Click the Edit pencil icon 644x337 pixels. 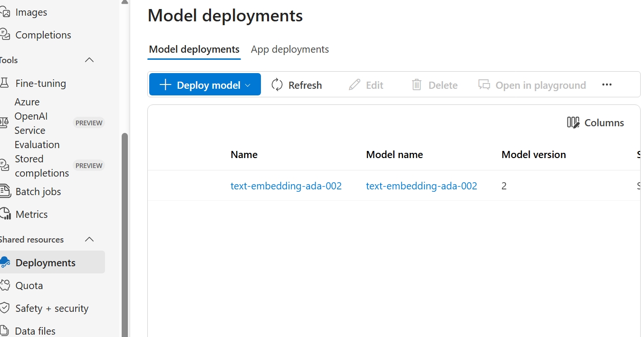[x=355, y=85]
